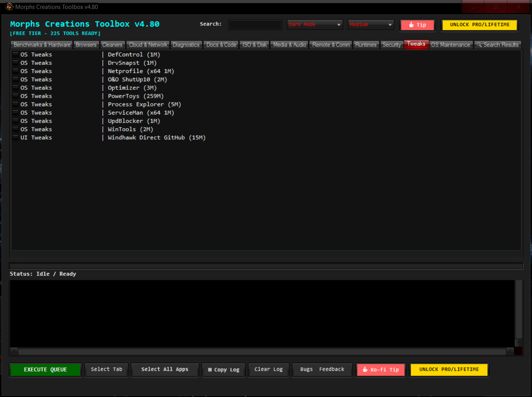Focus the Search input field

tap(255, 25)
